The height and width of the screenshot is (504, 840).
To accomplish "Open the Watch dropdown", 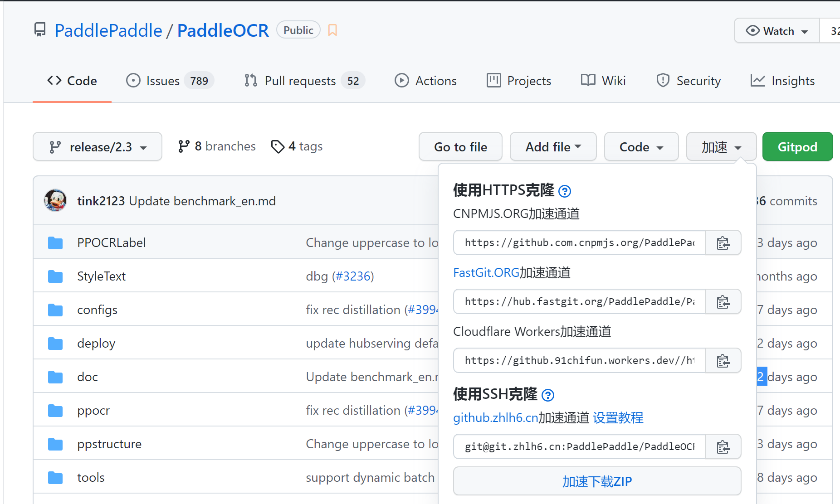I will click(777, 30).
